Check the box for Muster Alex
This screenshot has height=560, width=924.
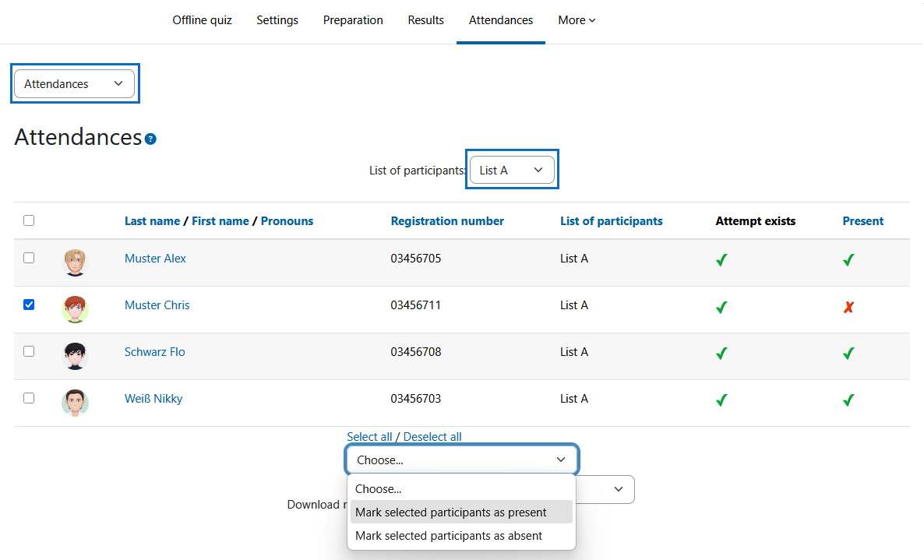[x=29, y=258]
